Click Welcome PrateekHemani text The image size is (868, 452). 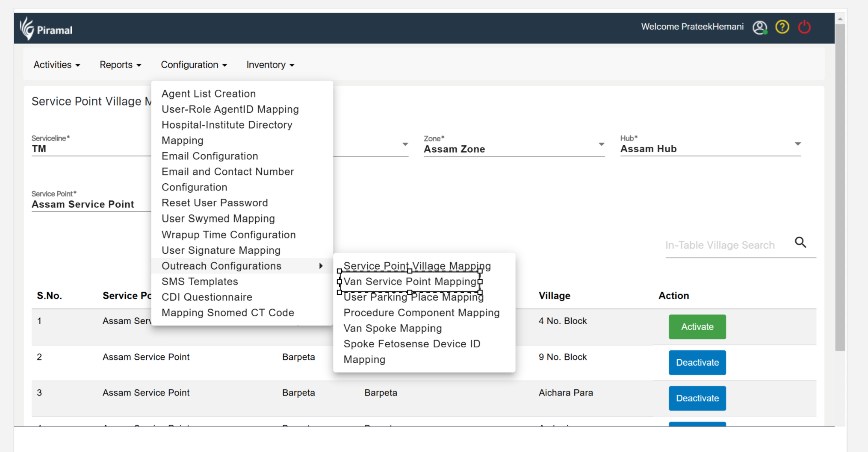pyautogui.click(x=692, y=27)
